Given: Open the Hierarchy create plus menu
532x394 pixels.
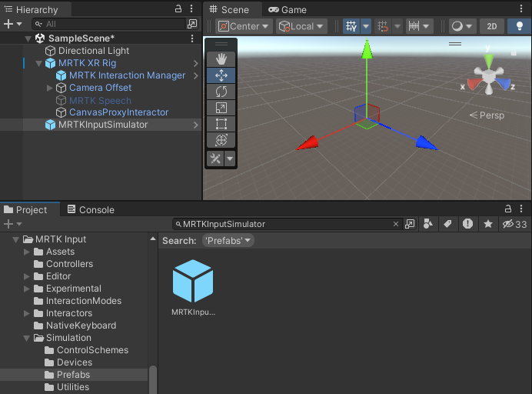Looking at the screenshot, I should 12,24.
